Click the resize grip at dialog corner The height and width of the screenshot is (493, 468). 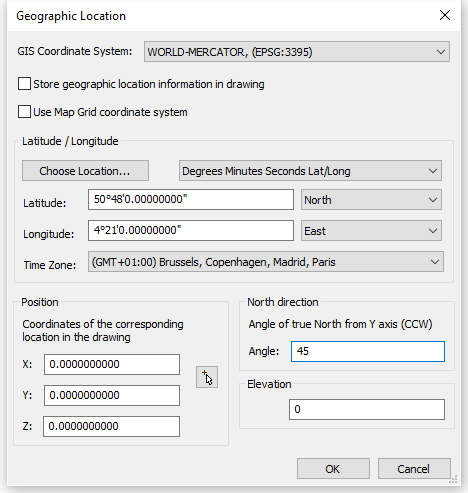point(454,480)
